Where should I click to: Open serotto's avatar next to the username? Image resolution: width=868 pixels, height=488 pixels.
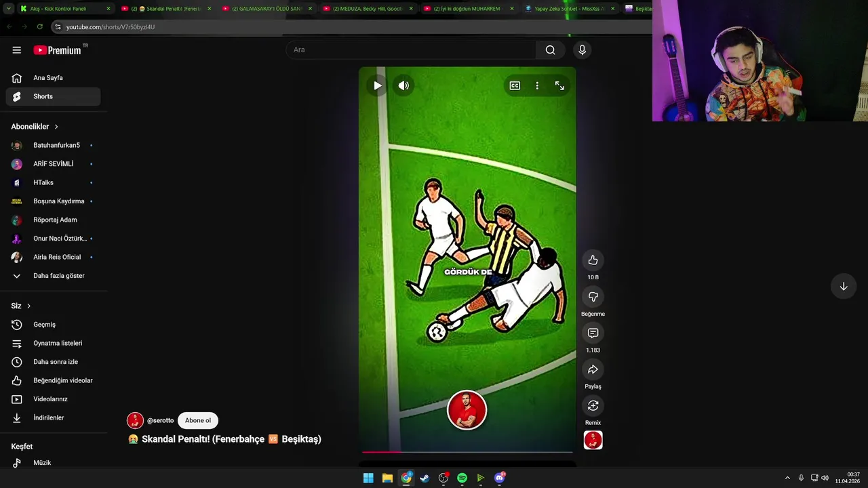click(135, 420)
